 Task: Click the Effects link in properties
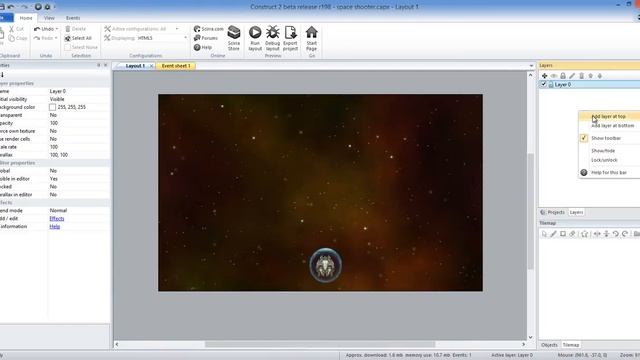[x=57, y=218]
